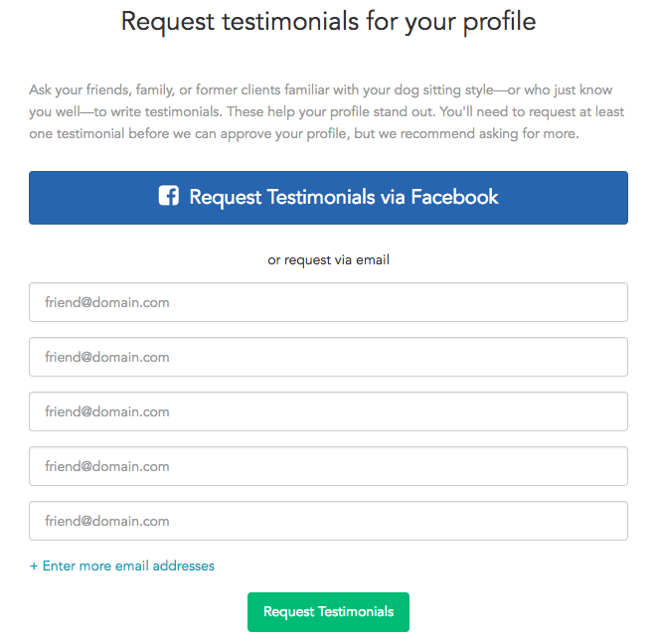The image size is (656, 644).
Task: Activate the fourth email address field
Action: coord(328,466)
